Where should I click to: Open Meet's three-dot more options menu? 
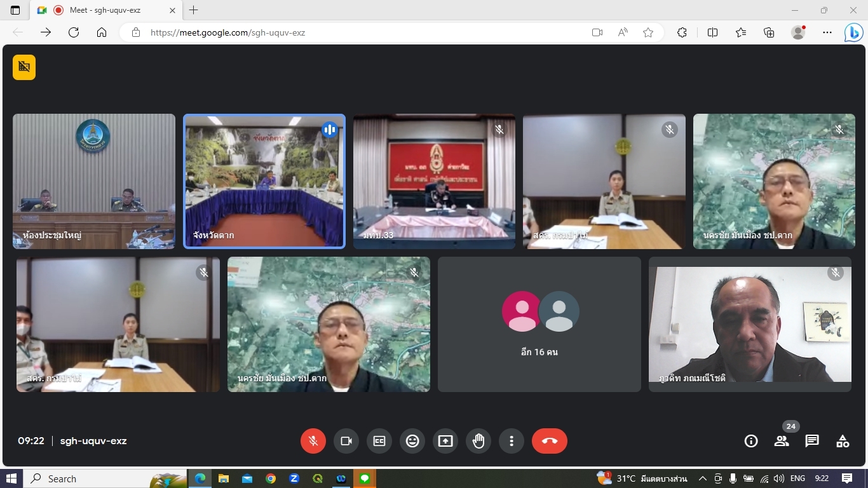point(512,441)
